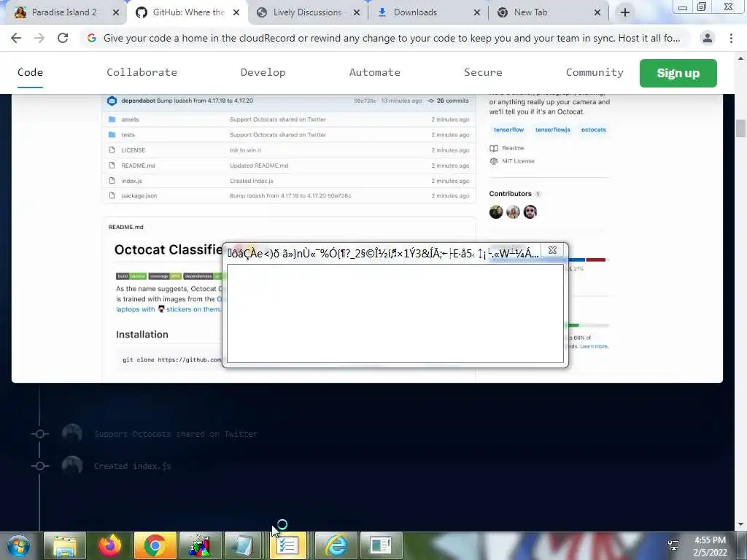The image size is (747, 560).
Task: Click the Contributors heading
Action: tap(510, 194)
